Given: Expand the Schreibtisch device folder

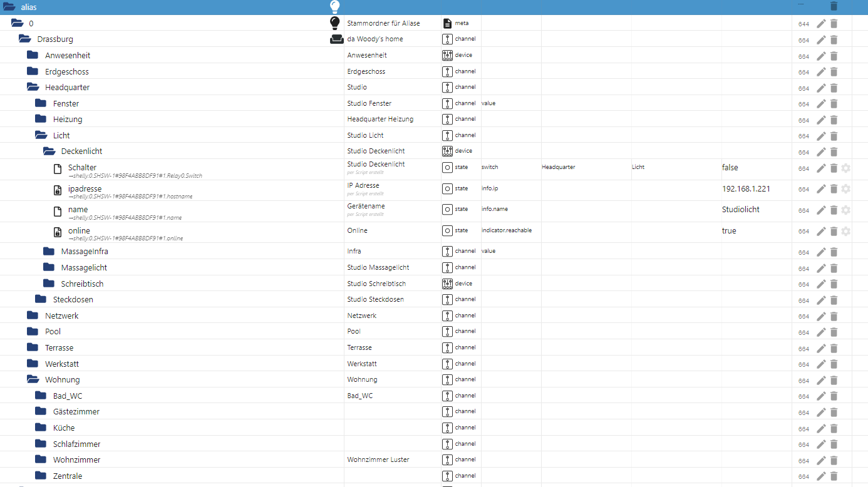Looking at the screenshot, I should coord(49,284).
